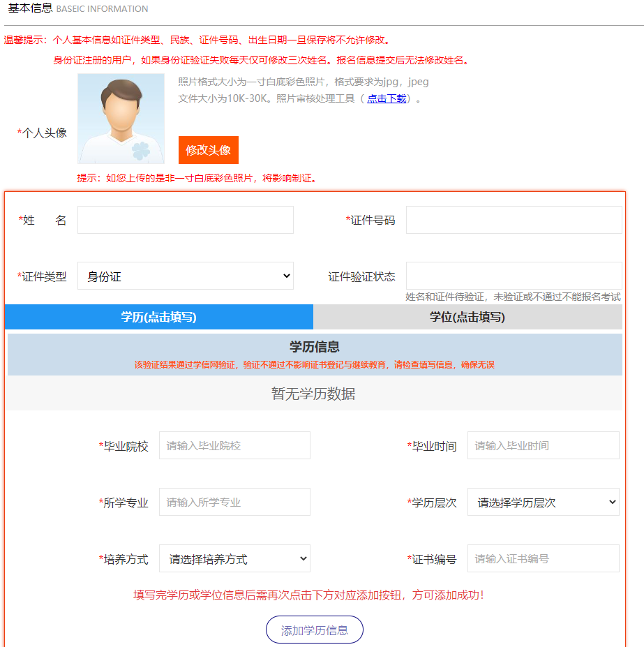
Task: Click the personal avatar photo
Action: coord(121,119)
